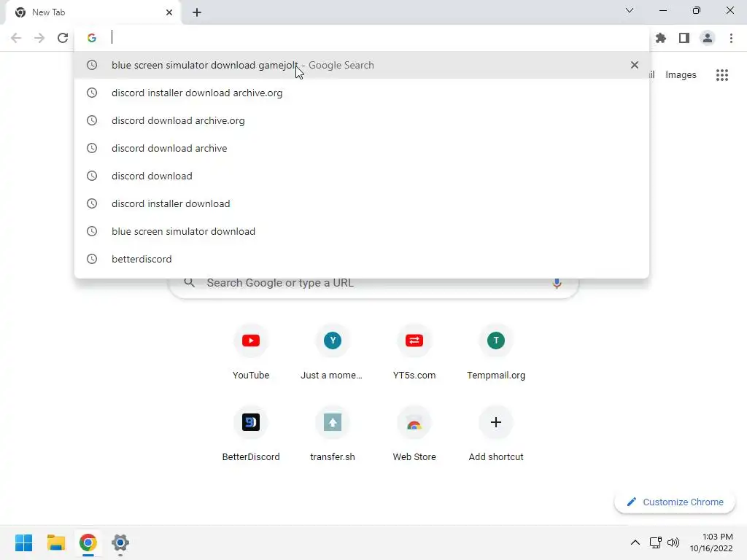Open the 'Just a mome...' shortcut
The height and width of the screenshot is (560, 747).
coord(332,352)
